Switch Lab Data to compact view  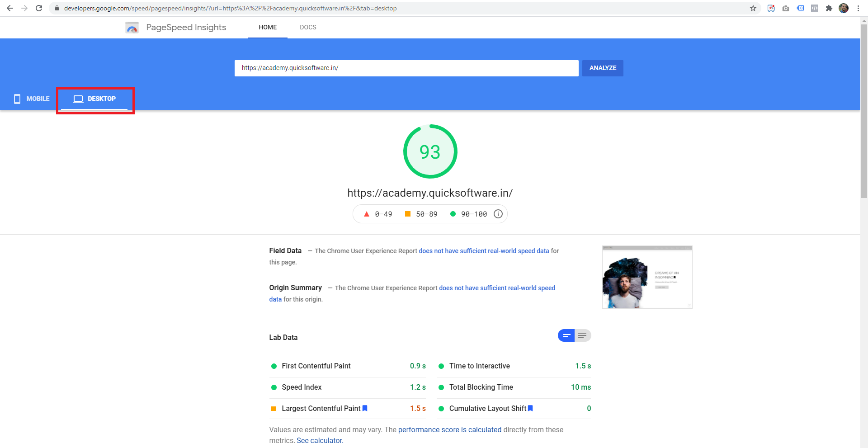[566, 335]
